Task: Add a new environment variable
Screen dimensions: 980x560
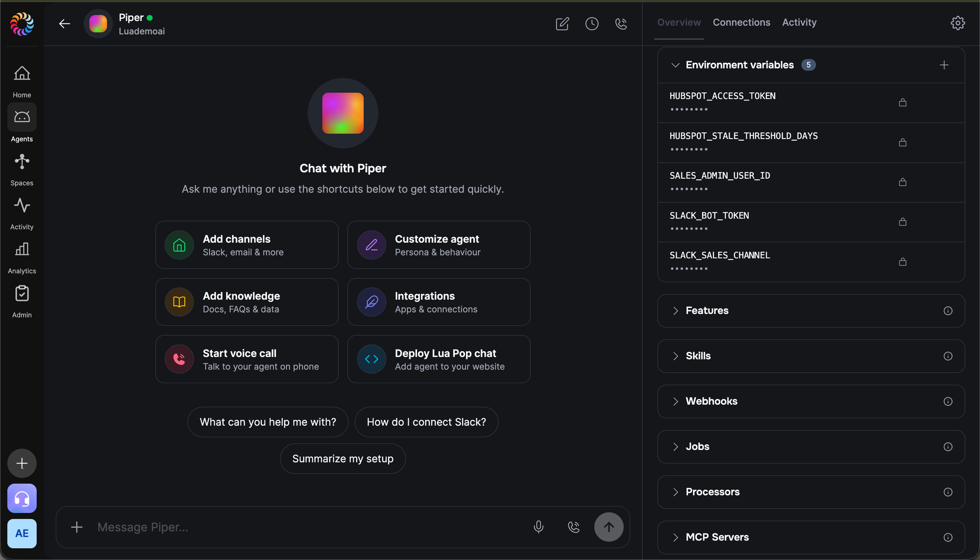Action: click(x=944, y=65)
